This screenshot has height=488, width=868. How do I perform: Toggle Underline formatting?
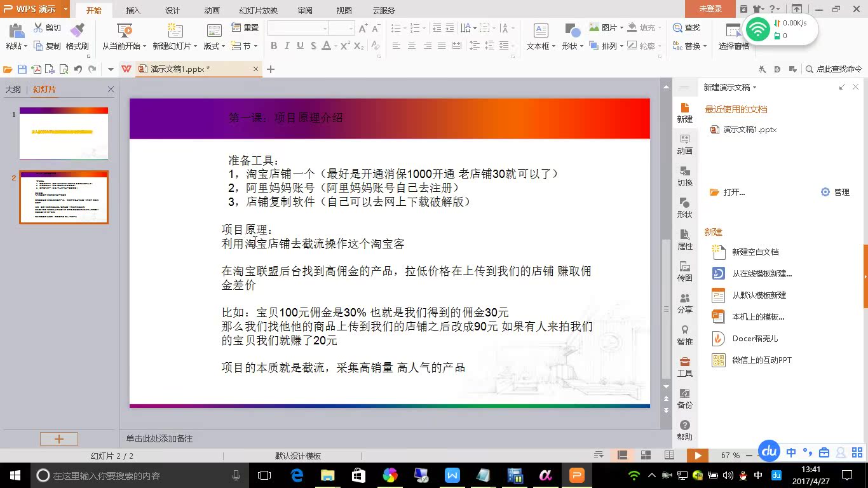tap(299, 46)
